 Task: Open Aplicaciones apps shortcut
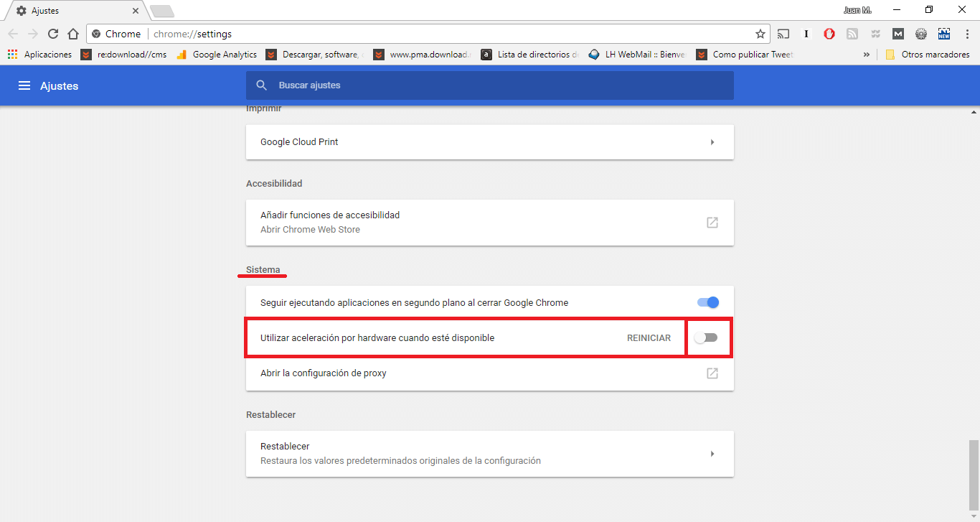39,55
